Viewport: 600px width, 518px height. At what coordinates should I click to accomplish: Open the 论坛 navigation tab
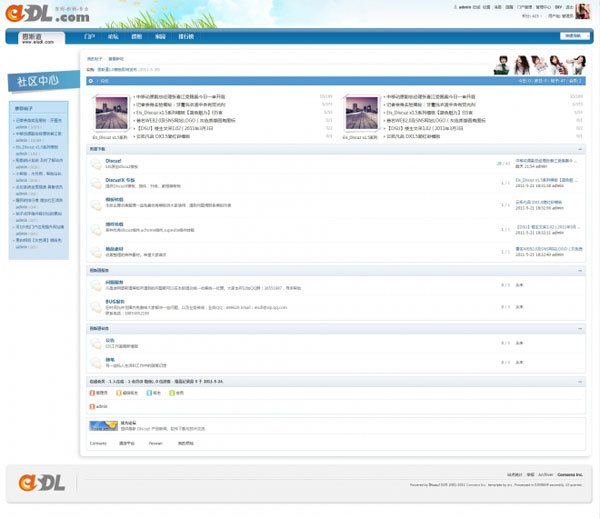pyautogui.click(x=113, y=36)
